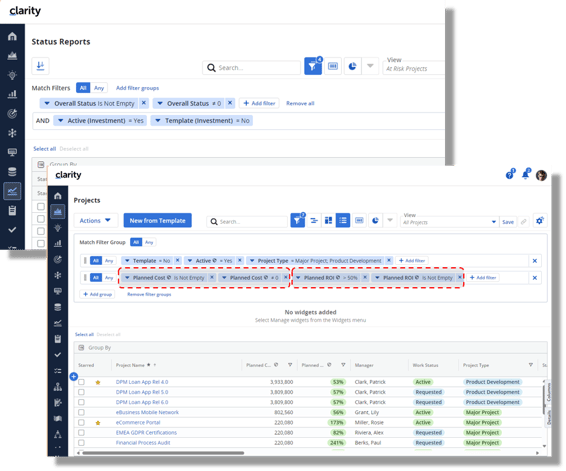
Task: Set Match Filter Group to Any
Action: click(149, 242)
